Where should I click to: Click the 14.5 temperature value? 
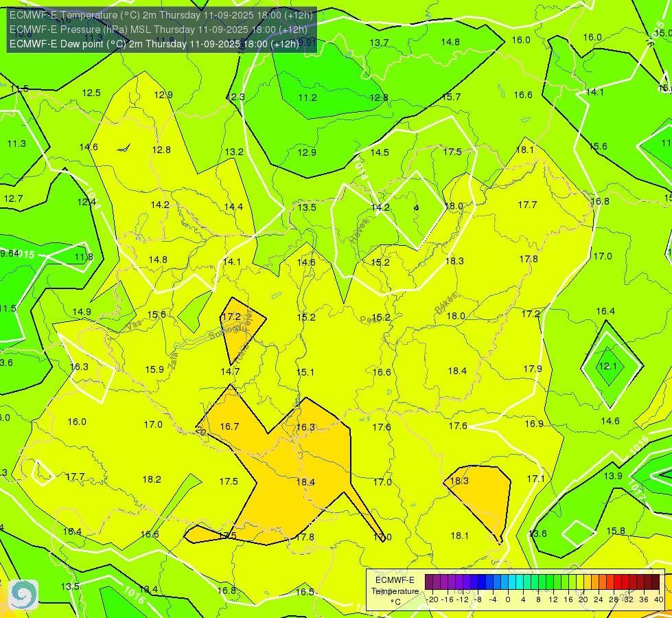tap(380, 152)
